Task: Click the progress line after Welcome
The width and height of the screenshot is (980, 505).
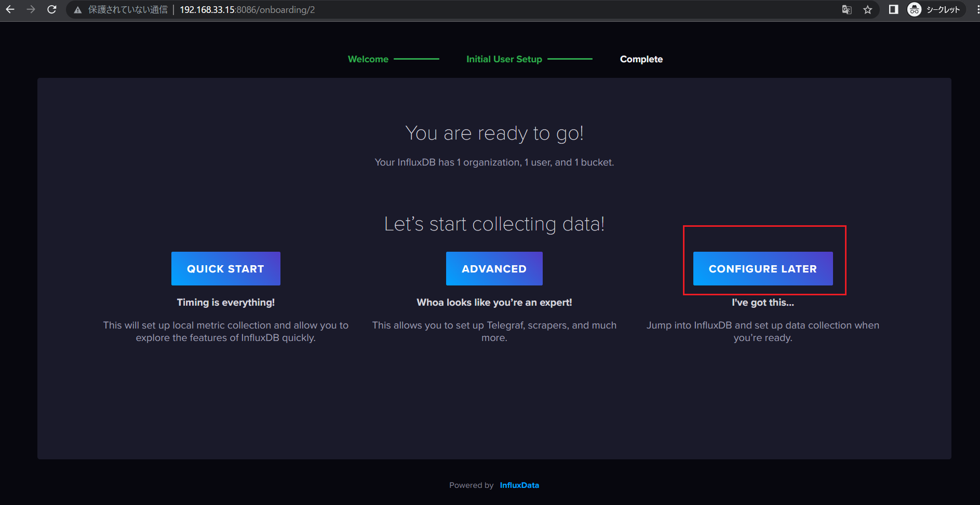Action: [x=416, y=59]
